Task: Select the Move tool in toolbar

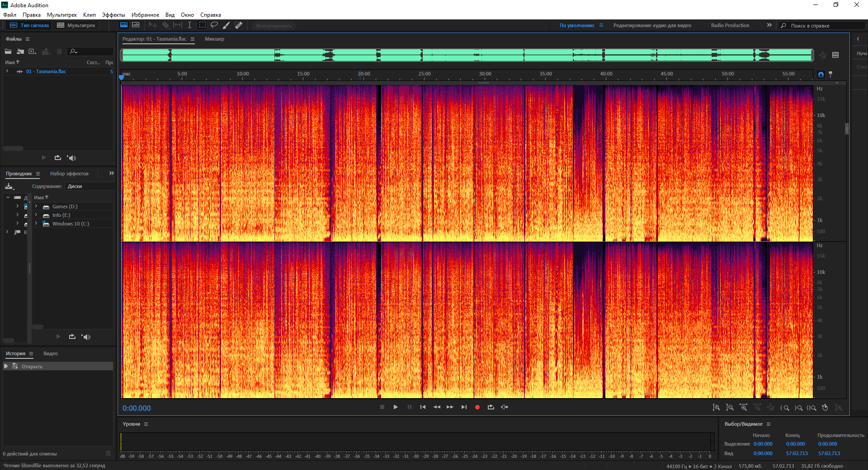Action: point(153,25)
